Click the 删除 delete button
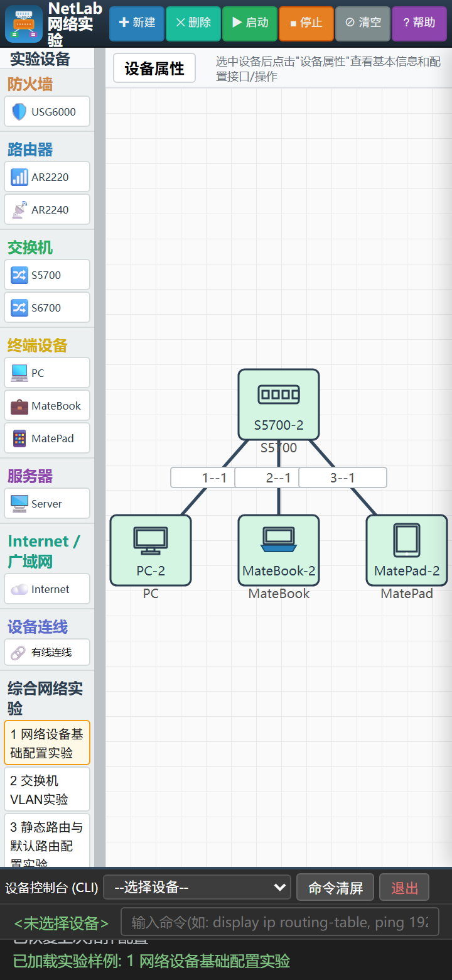Viewport: 452px width, 980px height. 193,23
